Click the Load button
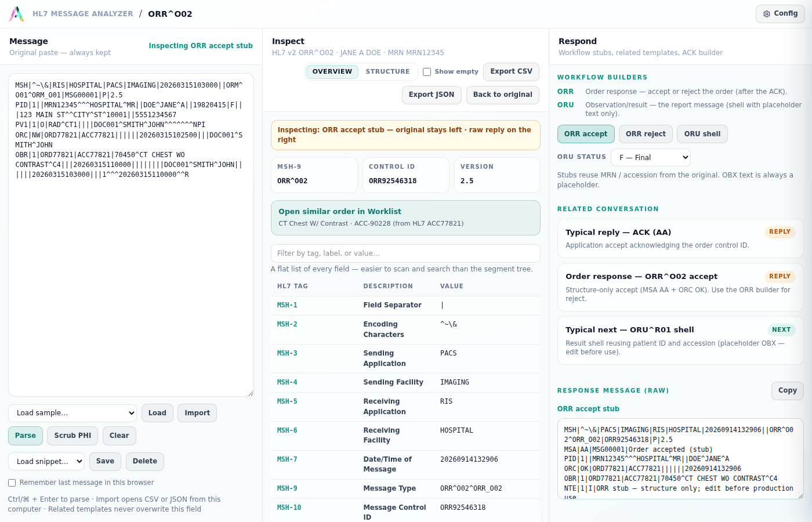The width and height of the screenshot is (812, 522). 157,413
